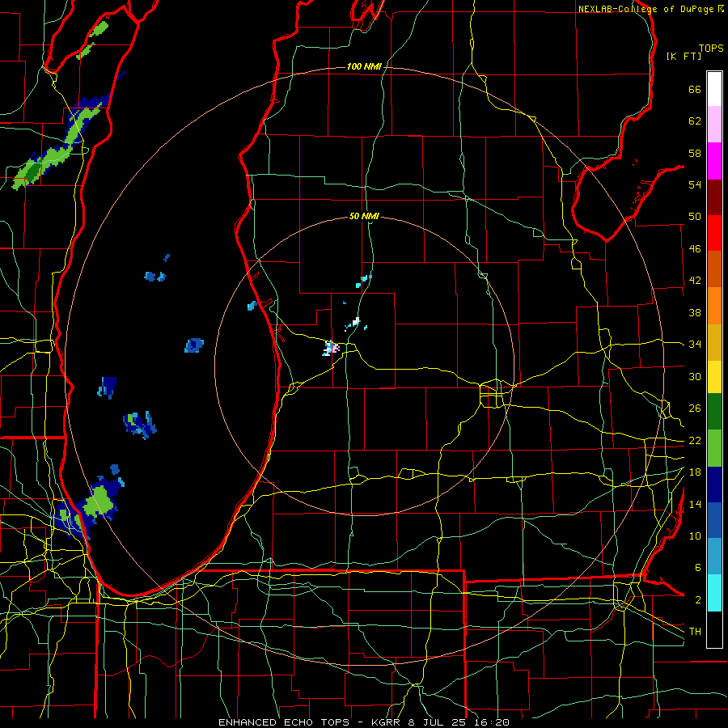The width and height of the screenshot is (728, 728).
Task: Click legend value 30
Action: click(x=695, y=376)
